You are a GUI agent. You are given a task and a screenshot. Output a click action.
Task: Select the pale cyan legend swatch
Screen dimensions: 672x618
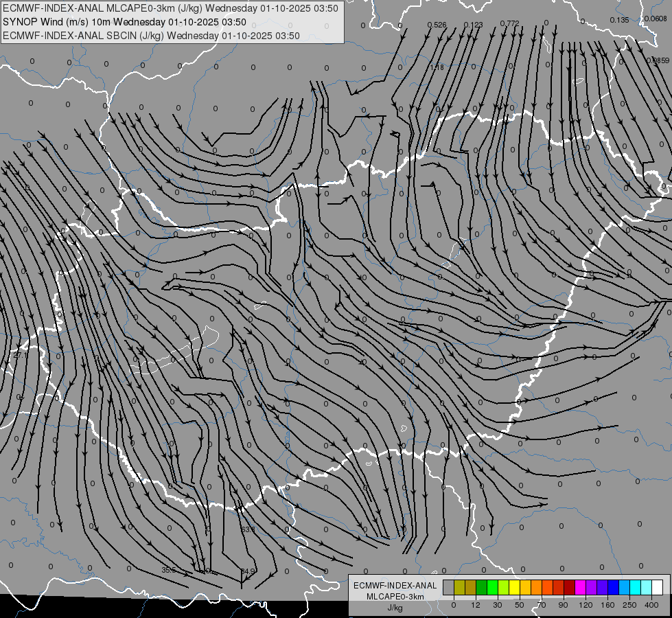tap(647, 587)
